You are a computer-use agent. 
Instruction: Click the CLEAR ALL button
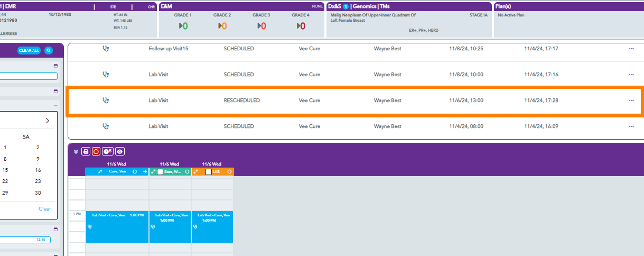tap(29, 51)
